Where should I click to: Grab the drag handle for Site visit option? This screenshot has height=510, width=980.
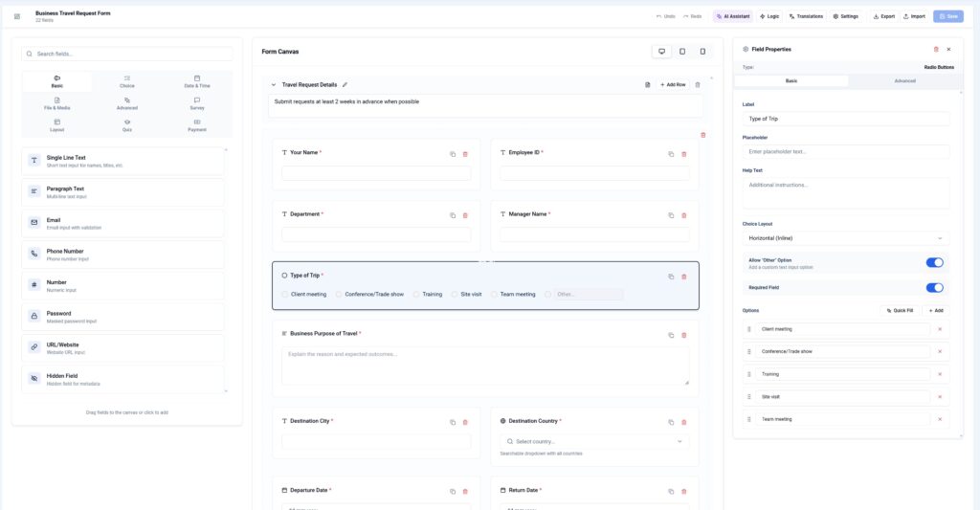(749, 396)
